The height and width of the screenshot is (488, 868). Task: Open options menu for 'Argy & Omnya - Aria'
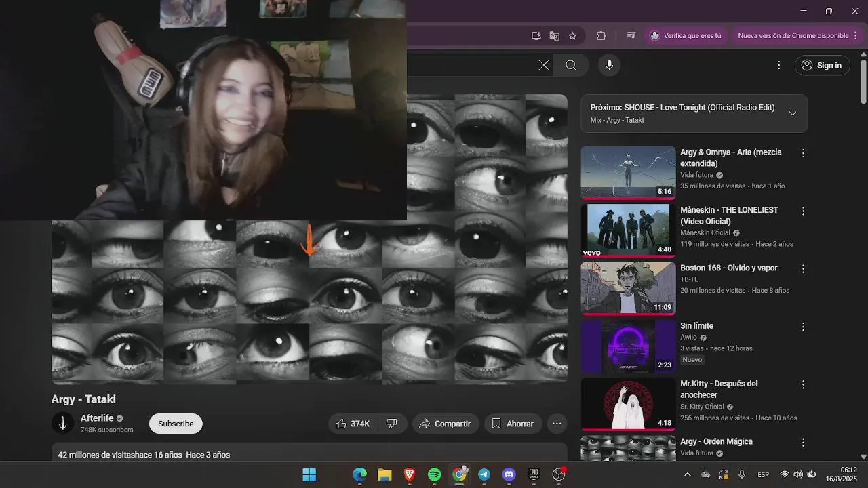click(803, 153)
